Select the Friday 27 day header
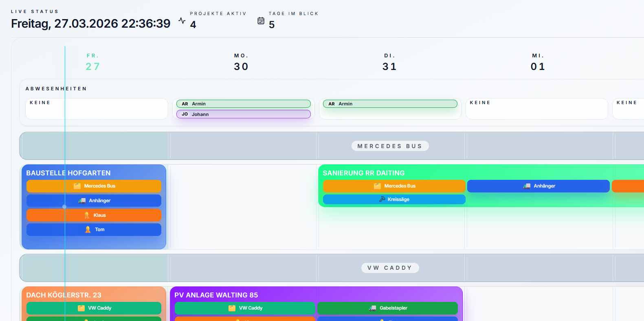 pos(92,62)
